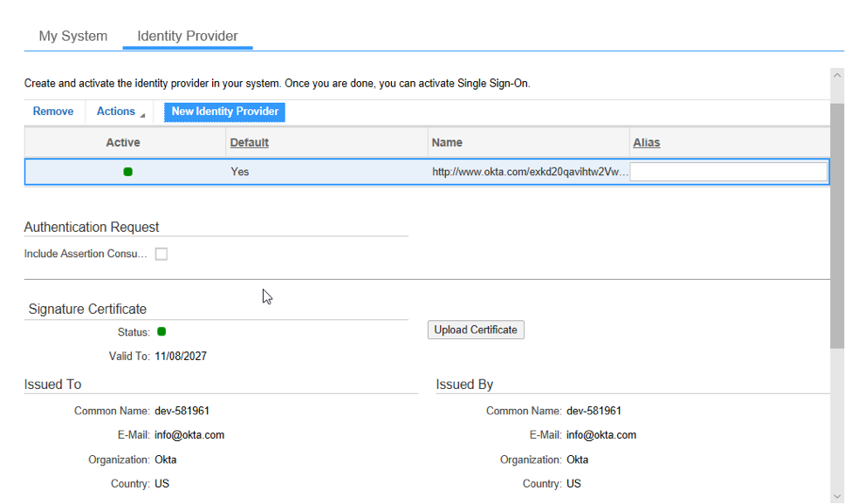Click the New Identity Provider button
851x504 pixels.
tap(223, 112)
